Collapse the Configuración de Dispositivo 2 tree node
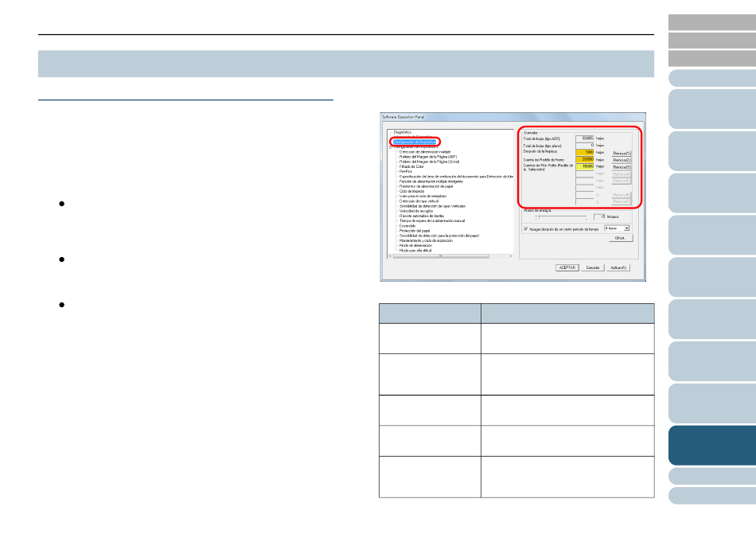The width and height of the screenshot is (756, 534). [391, 147]
